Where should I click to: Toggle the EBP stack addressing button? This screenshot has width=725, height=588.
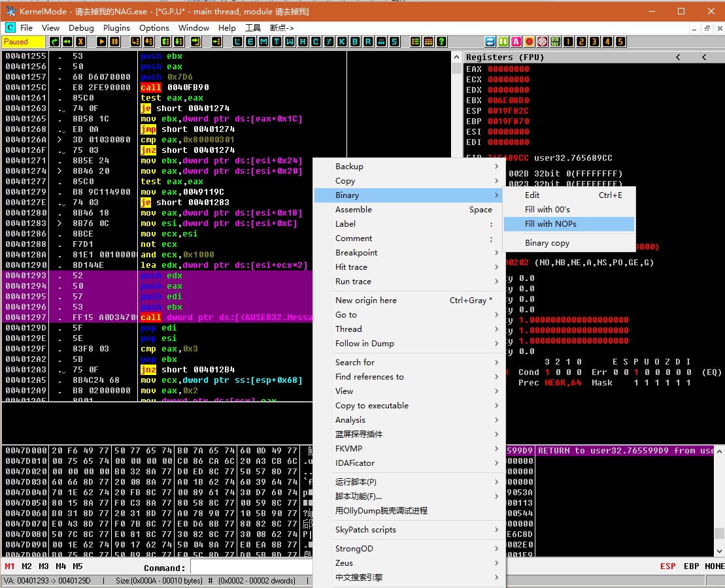[691, 566]
